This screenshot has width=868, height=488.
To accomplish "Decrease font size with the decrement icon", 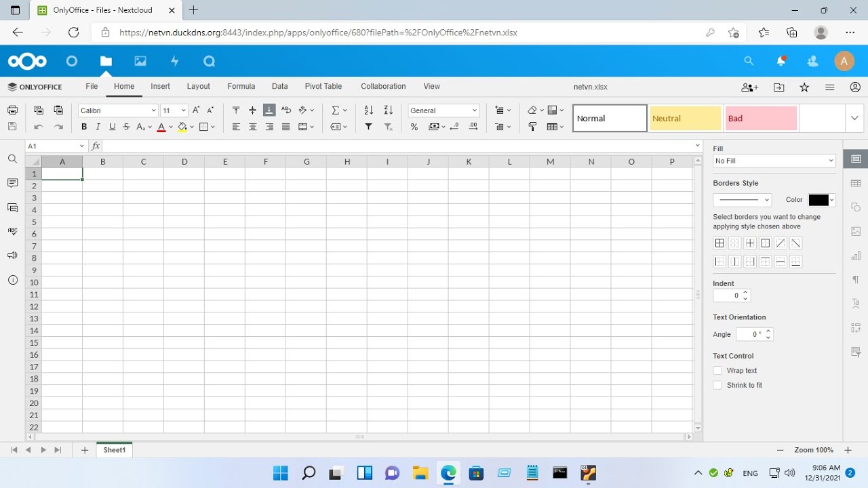I will click(x=210, y=110).
